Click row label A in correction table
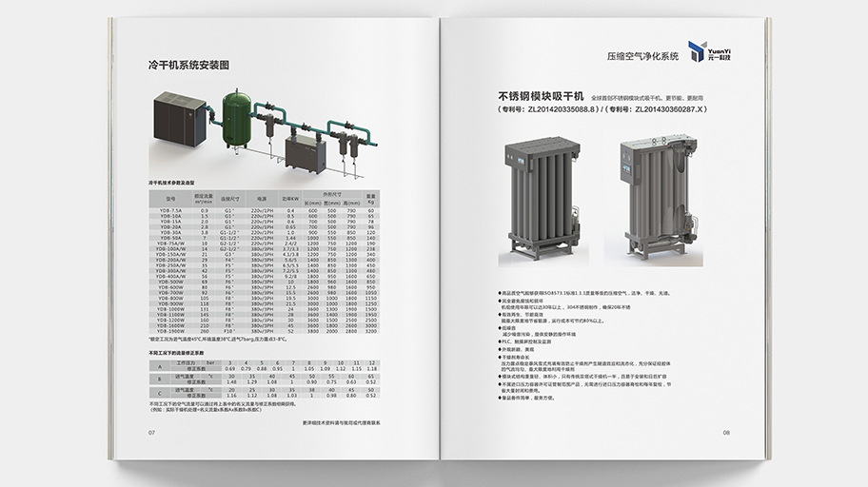Viewport: 868px width, 487px height. point(160,366)
